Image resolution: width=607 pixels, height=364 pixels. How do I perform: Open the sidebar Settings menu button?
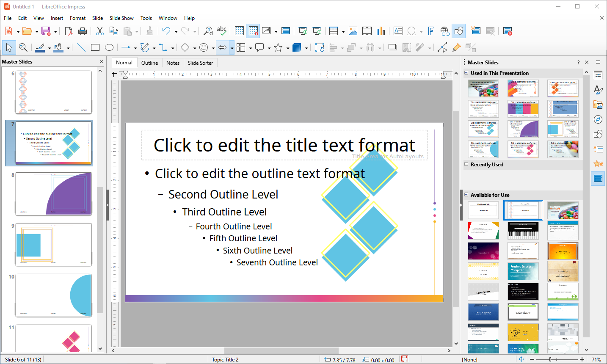click(598, 62)
